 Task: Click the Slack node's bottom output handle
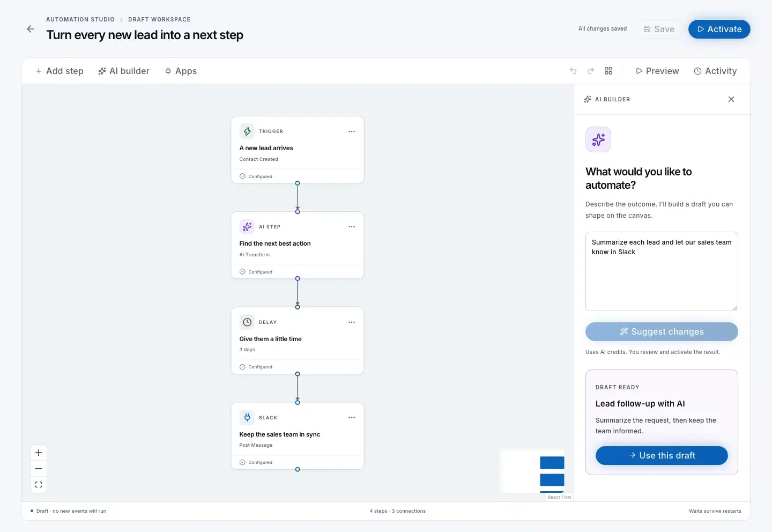(x=298, y=469)
